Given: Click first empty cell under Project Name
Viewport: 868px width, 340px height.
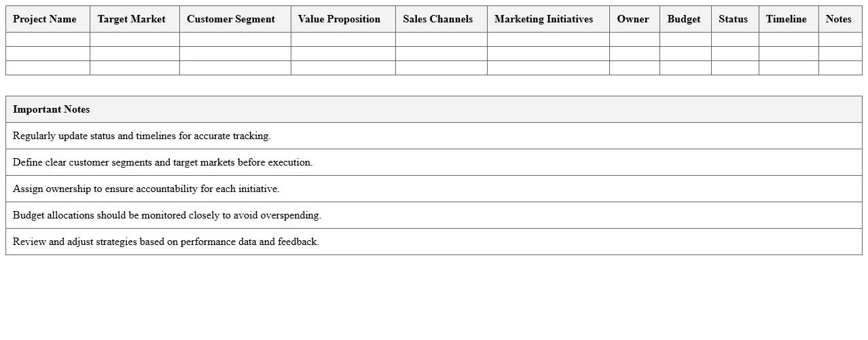Looking at the screenshot, I should pos(48,39).
